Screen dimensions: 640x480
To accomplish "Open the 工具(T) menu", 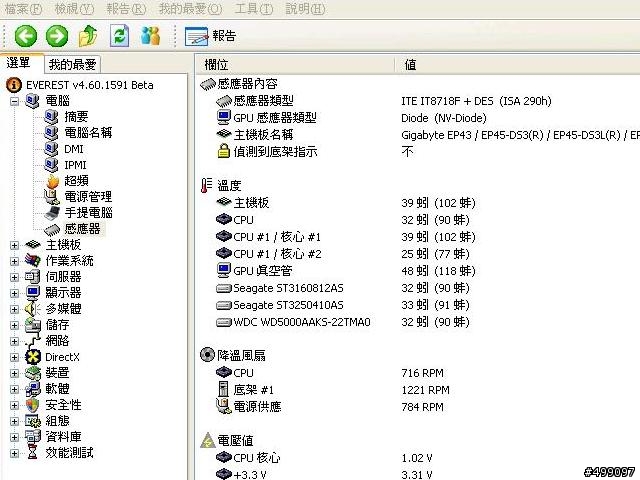I will (x=254, y=9).
